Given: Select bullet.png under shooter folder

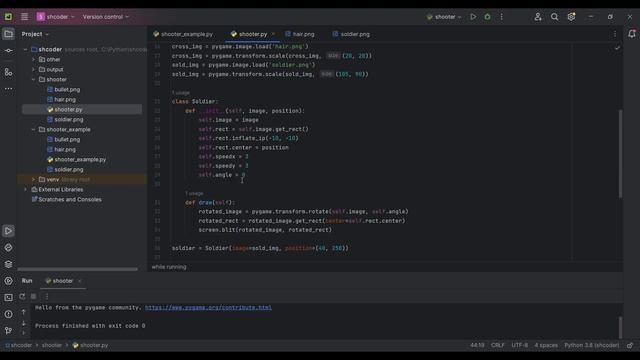Looking at the screenshot, I should [67, 90].
